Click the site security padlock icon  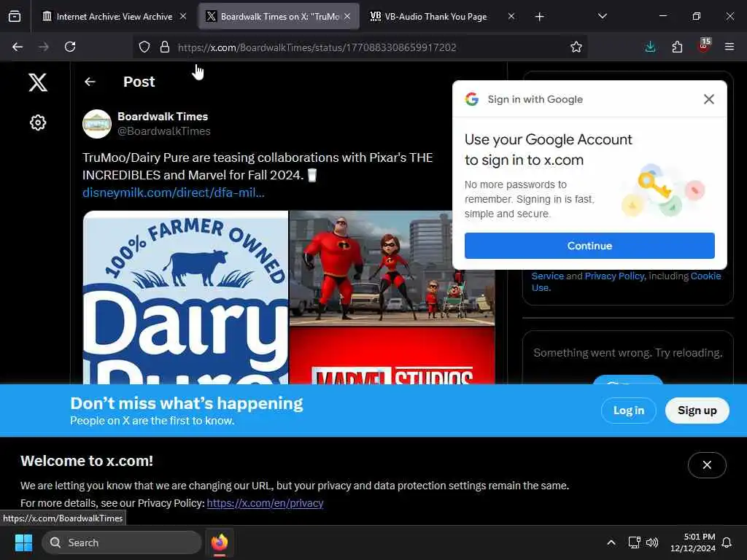(x=165, y=47)
